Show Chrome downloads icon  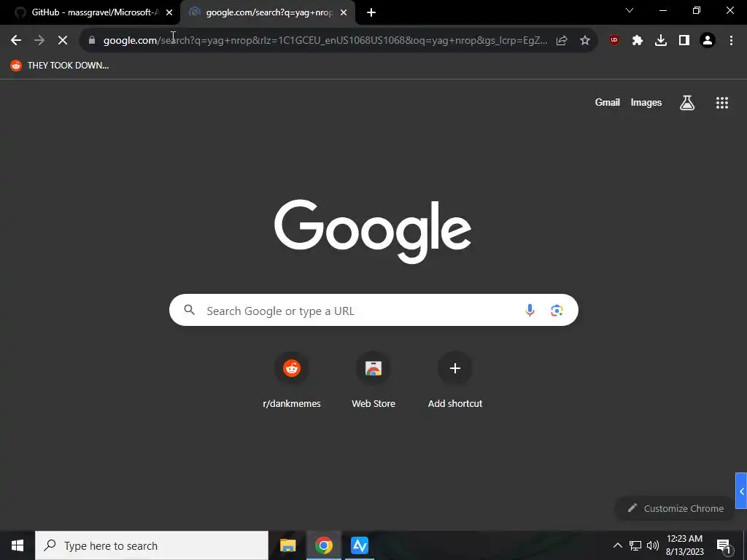pos(661,41)
